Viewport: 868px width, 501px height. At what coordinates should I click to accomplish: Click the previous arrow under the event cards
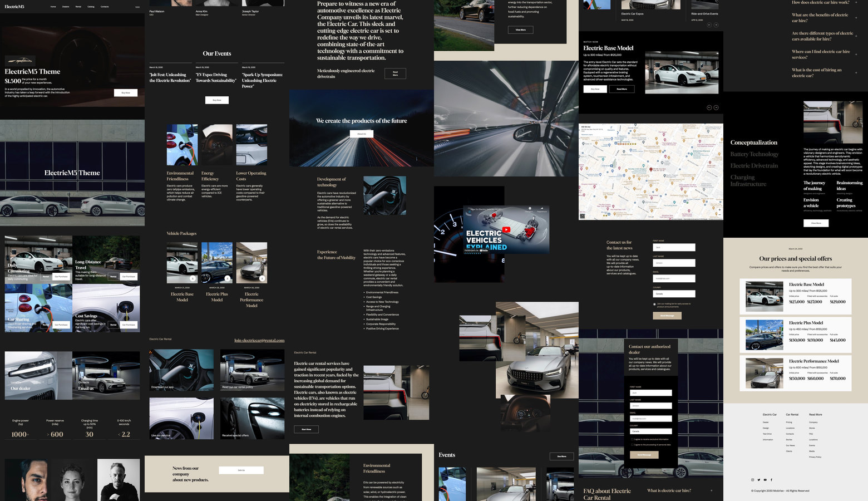pyautogui.click(x=709, y=25)
